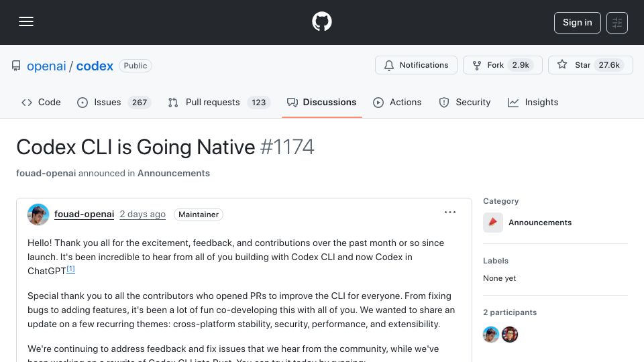
Task: Click the 2 days ago timestamp
Action: tap(142, 215)
